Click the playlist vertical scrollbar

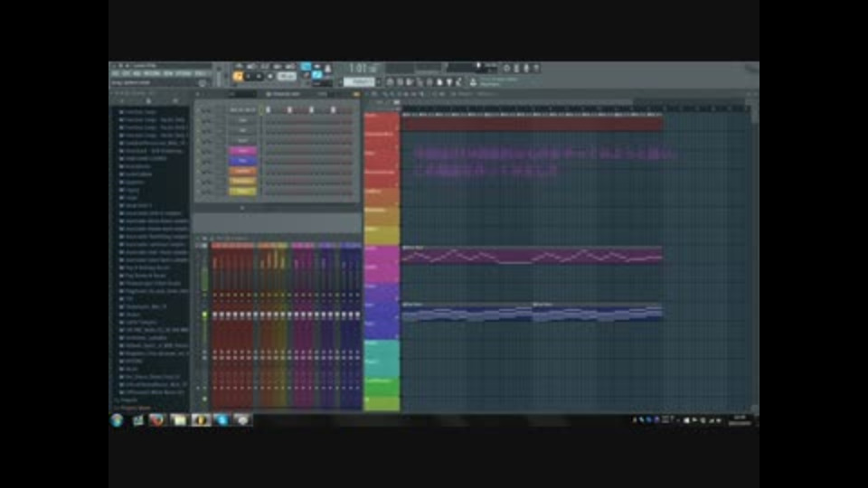754,255
